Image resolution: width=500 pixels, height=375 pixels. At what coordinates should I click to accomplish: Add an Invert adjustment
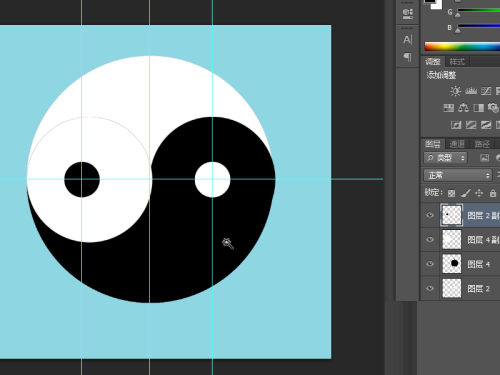coord(456,125)
